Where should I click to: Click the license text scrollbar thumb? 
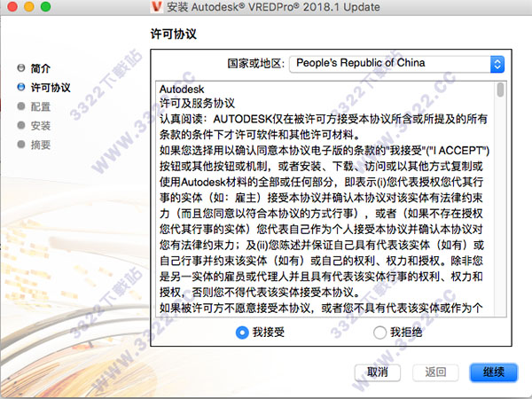500,90
